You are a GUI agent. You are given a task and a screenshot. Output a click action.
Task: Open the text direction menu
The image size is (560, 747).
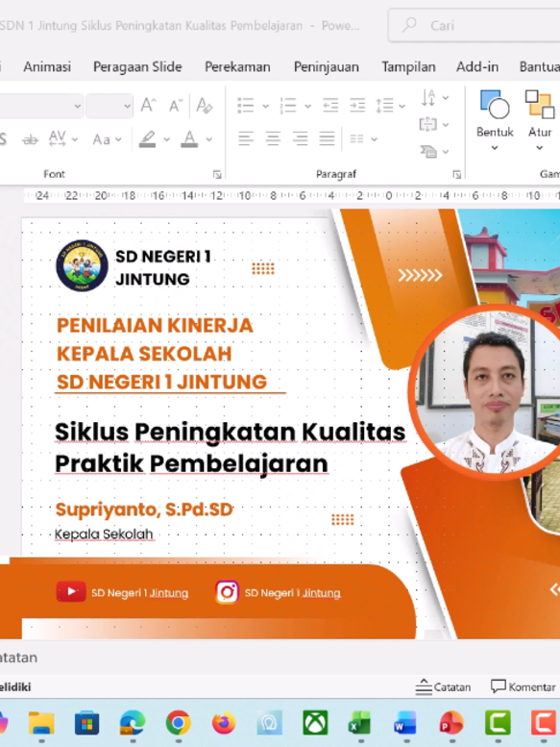click(434, 97)
